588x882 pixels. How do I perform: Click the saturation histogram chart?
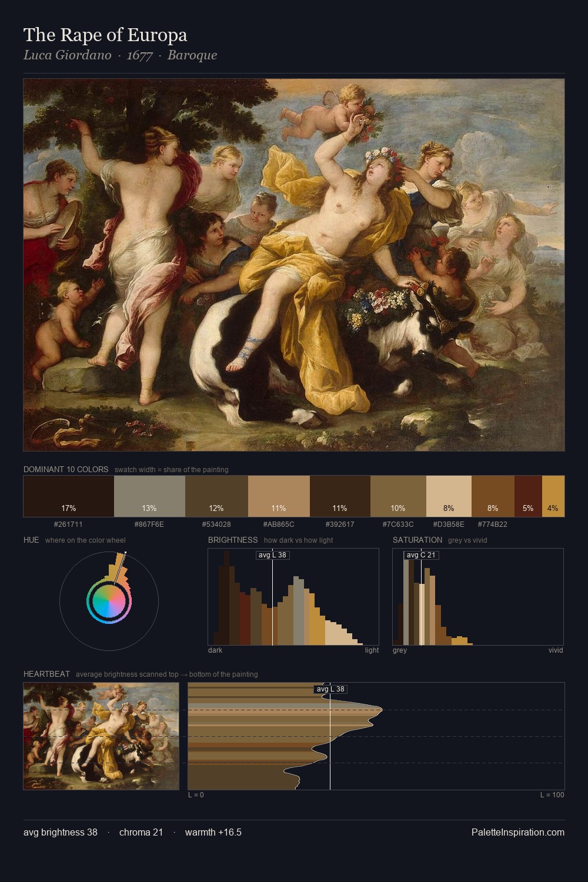click(x=478, y=597)
